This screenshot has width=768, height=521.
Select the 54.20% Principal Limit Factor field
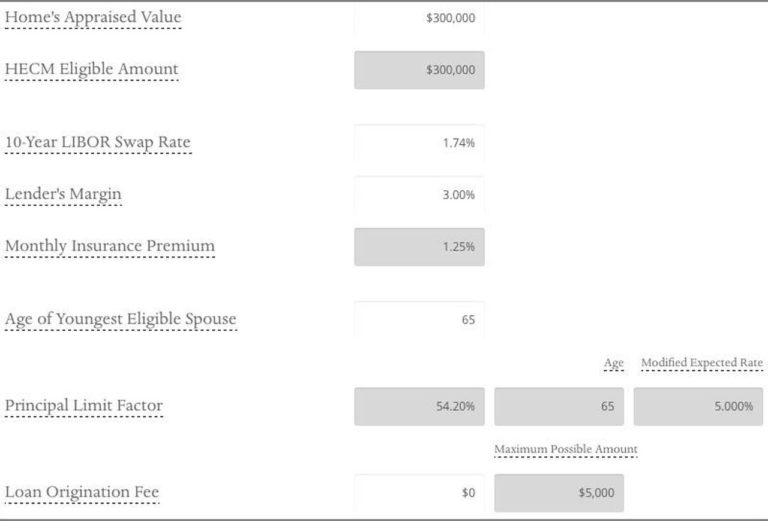(419, 407)
